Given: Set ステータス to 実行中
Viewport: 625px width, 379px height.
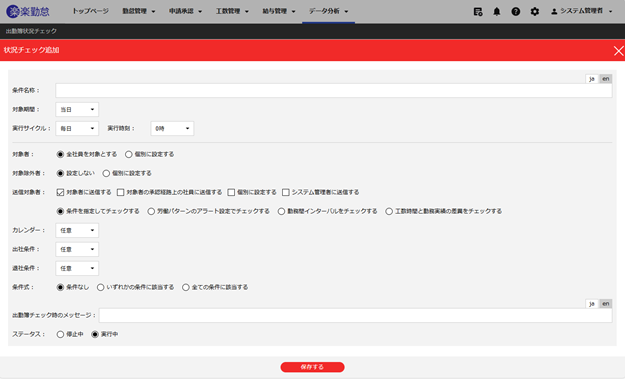Looking at the screenshot, I should 95,334.
